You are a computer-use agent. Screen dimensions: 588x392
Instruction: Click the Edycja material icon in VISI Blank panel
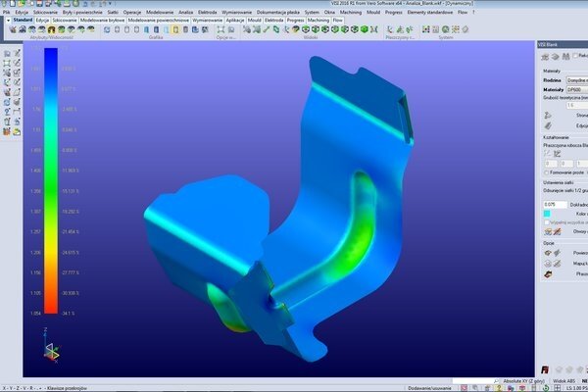click(548, 125)
